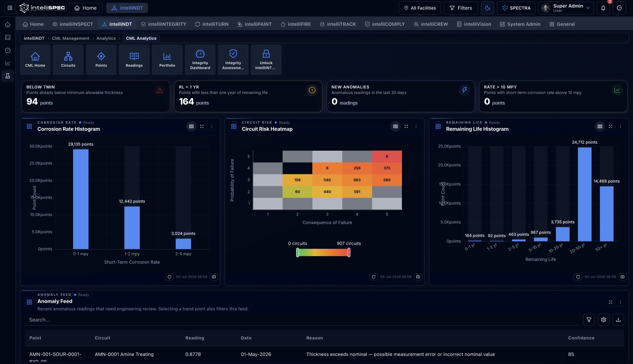Open Readings tile

click(x=134, y=60)
